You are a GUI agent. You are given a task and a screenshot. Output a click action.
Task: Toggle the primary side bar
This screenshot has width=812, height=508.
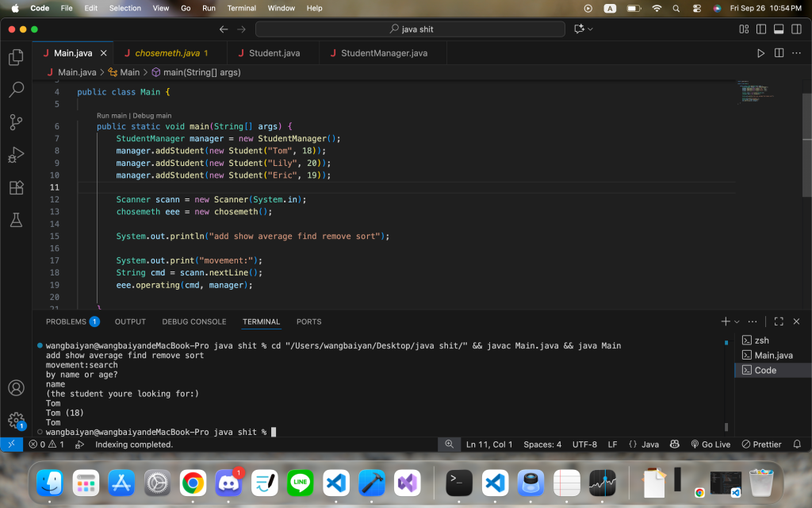tap(761, 29)
